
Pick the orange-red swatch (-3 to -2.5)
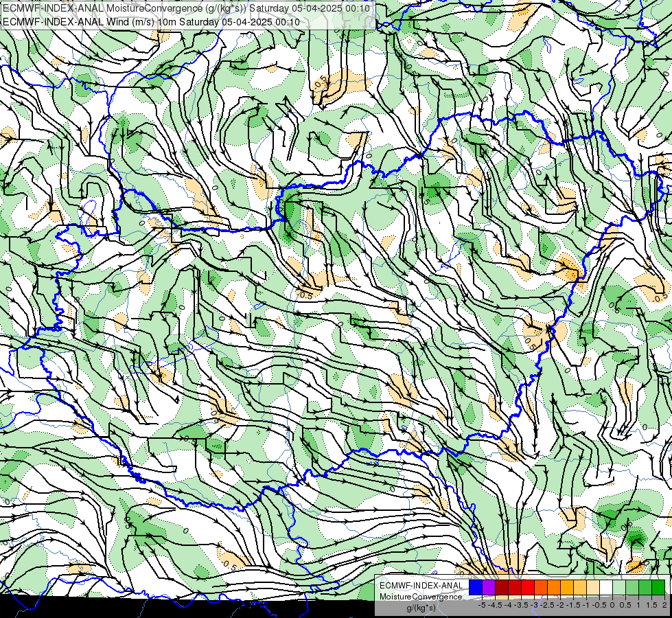pos(541,587)
